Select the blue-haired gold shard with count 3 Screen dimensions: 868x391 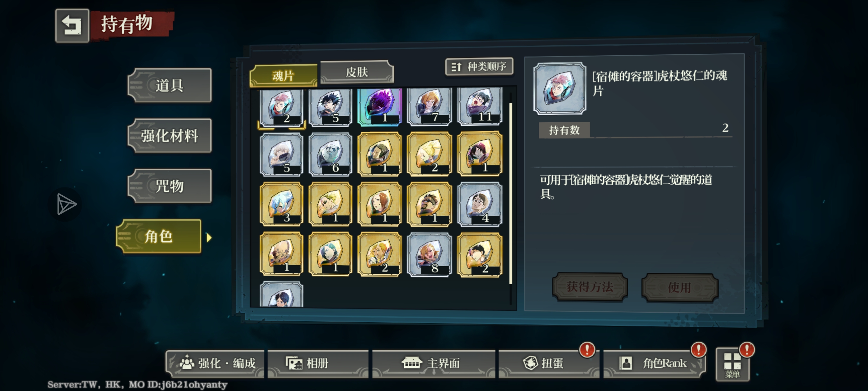[x=281, y=204]
